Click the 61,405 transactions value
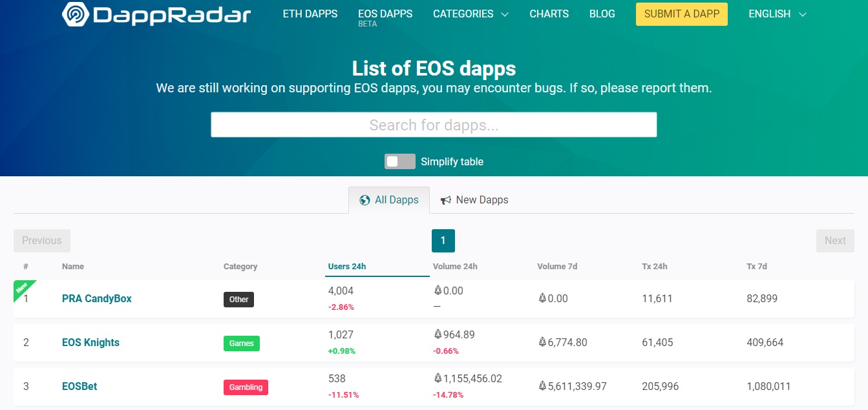 pos(657,342)
